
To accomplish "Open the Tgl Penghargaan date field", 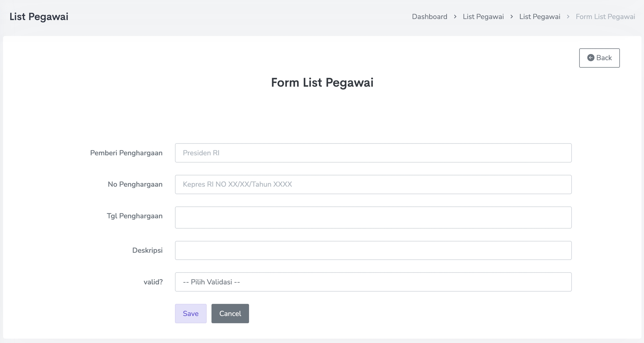I will pyautogui.click(x=373, y=217).
